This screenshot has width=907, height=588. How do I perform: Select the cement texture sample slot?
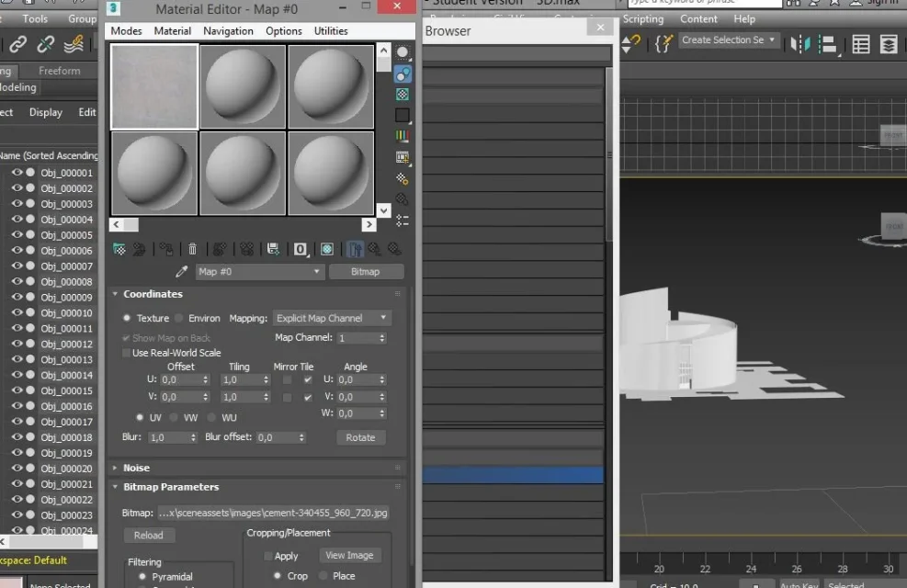coord(154,86)
